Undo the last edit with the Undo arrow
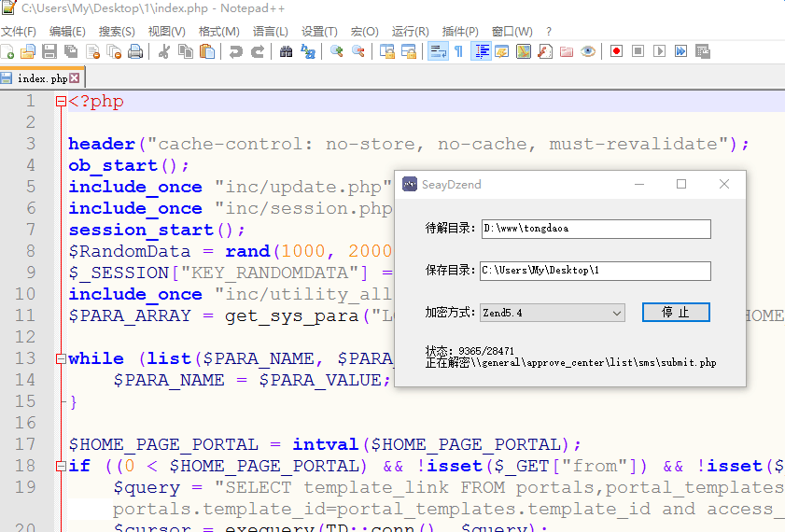 coord(236,51)
